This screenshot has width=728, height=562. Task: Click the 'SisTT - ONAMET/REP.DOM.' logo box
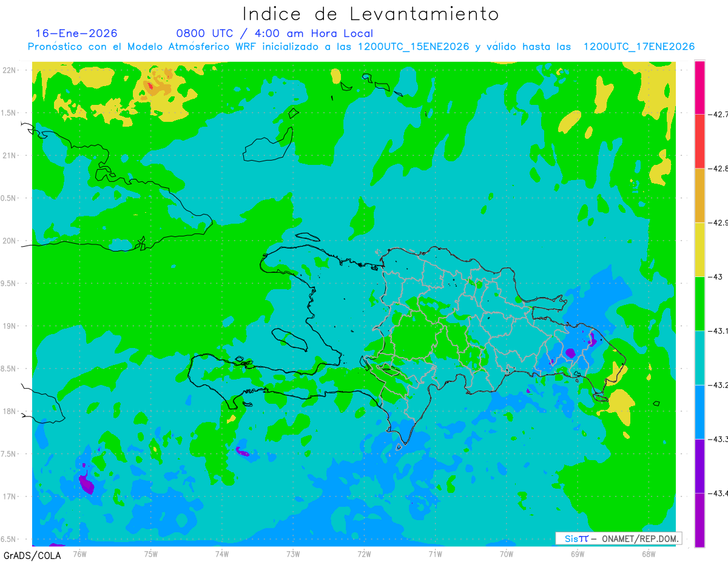pos(618,538)
